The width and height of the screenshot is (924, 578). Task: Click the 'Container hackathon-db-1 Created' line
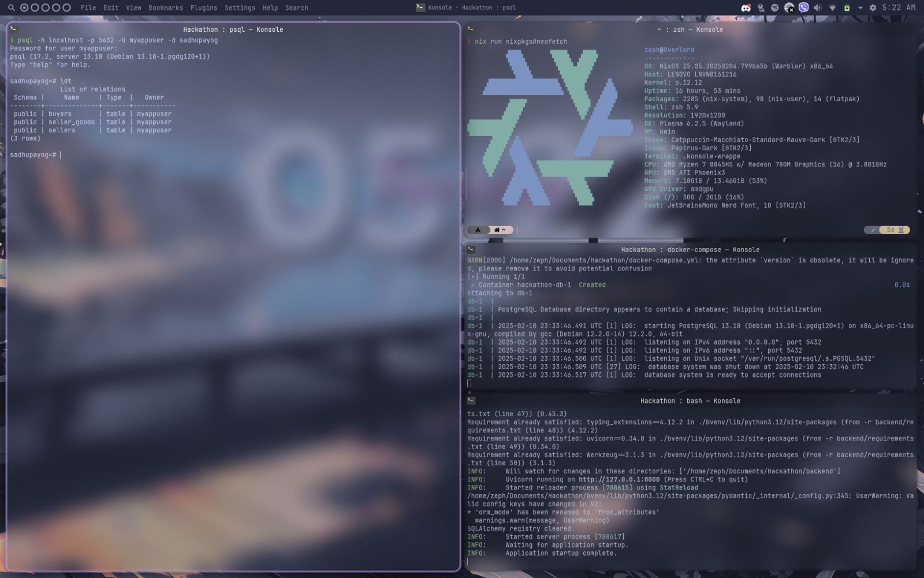538,285
